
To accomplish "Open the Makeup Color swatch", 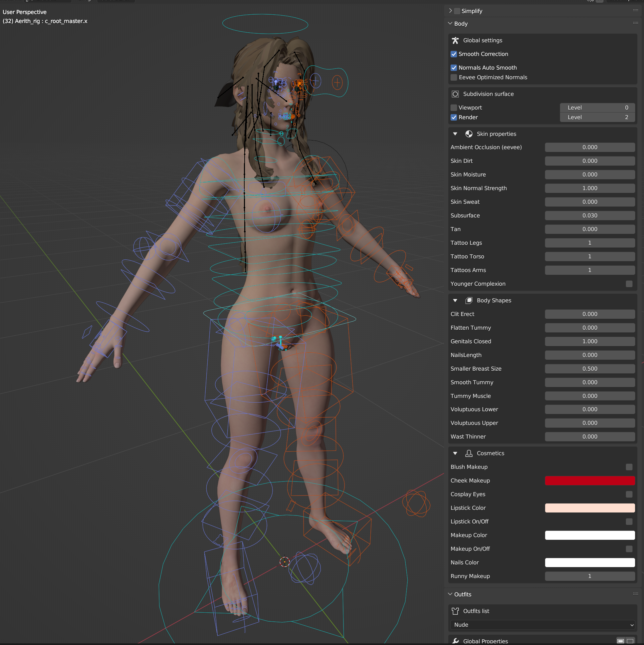I will pos(590,535).
